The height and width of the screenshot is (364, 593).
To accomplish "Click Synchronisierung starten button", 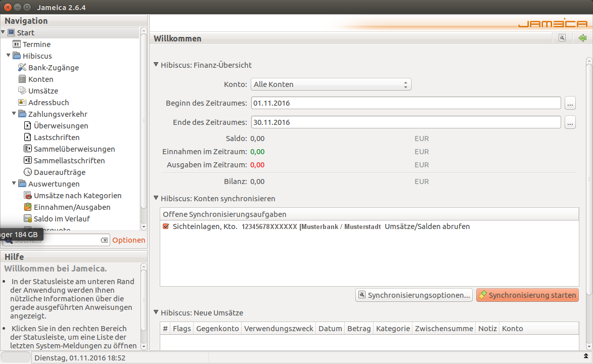I will tap(528, 295).
